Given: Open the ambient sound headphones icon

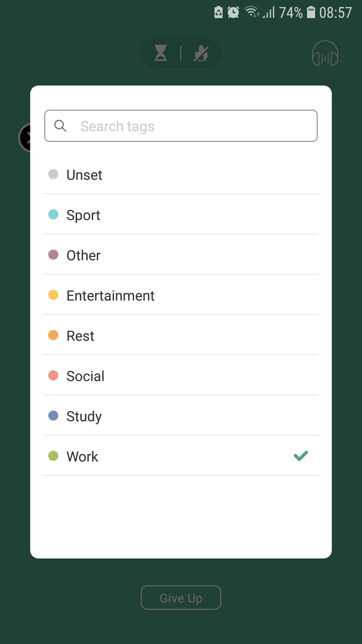Looking at the screenshot, I should click(x=325, y=53).
